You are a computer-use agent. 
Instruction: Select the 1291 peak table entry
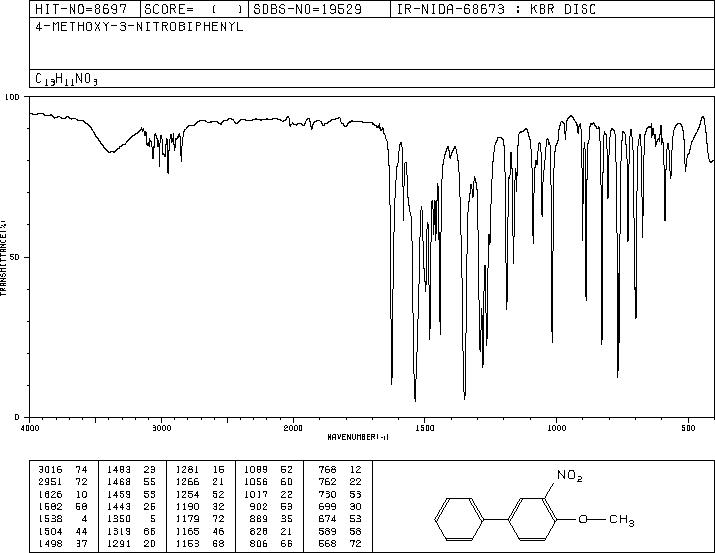pyautogui.click(x=131, y=543)
